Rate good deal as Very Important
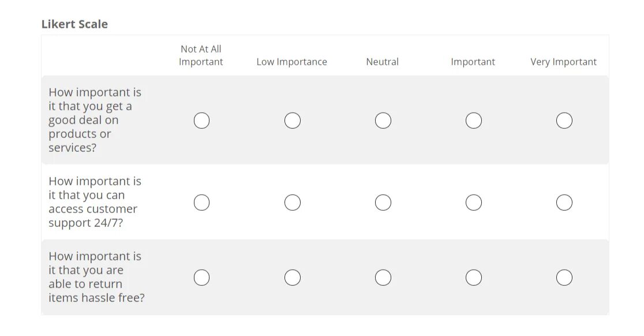The width and height of the screenshot is (644, 336). click(x=564, y=121)
